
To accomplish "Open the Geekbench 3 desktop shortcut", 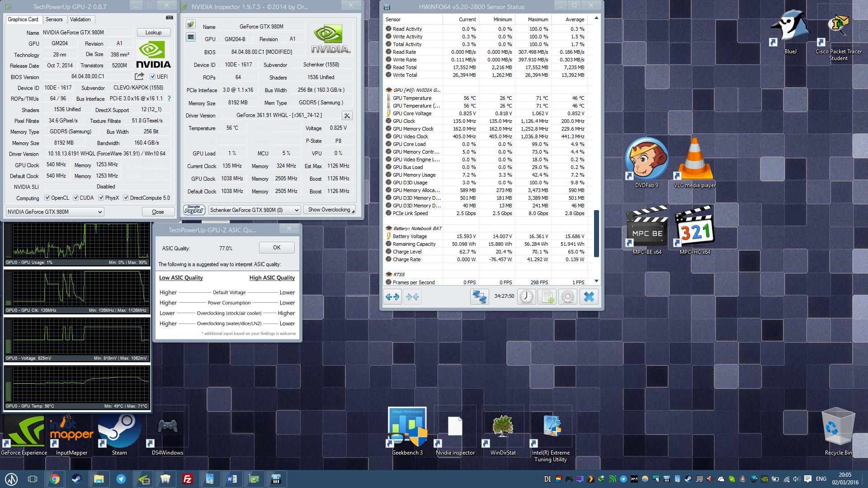I will 407,432.
